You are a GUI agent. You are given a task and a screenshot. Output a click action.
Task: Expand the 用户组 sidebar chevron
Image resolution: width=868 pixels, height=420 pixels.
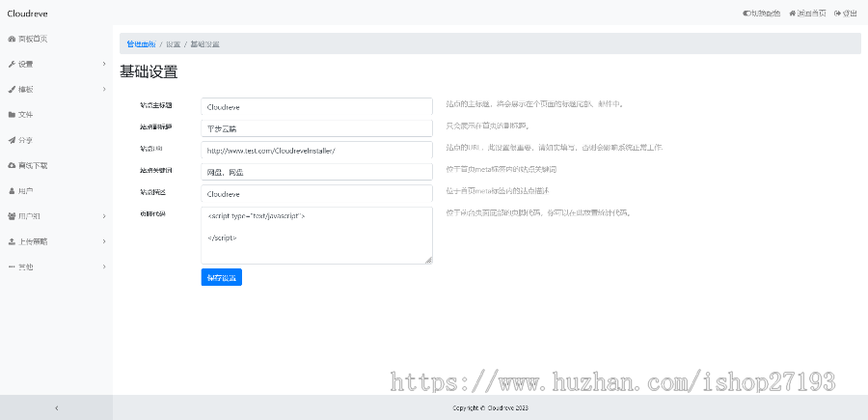click(104, 216)
